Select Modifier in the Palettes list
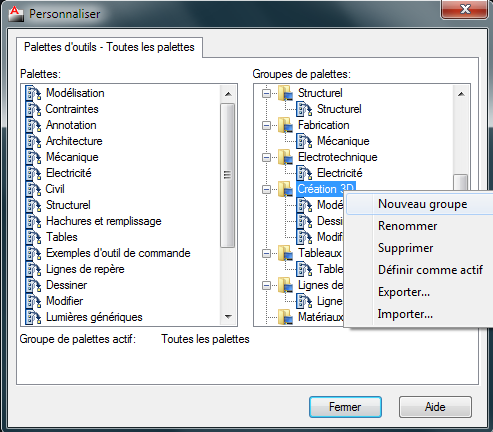This screenshot has height=432, width=493. click(65, 301)
